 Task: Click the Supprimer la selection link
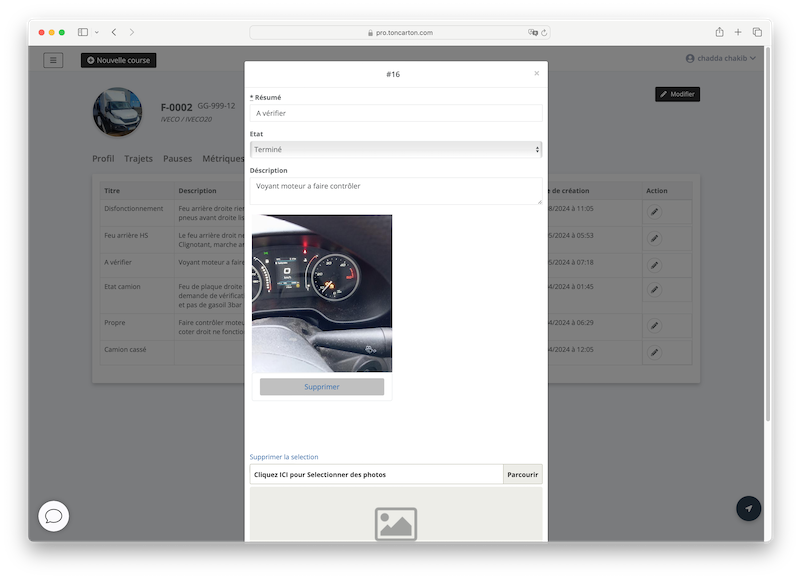[x=284, y=457]
